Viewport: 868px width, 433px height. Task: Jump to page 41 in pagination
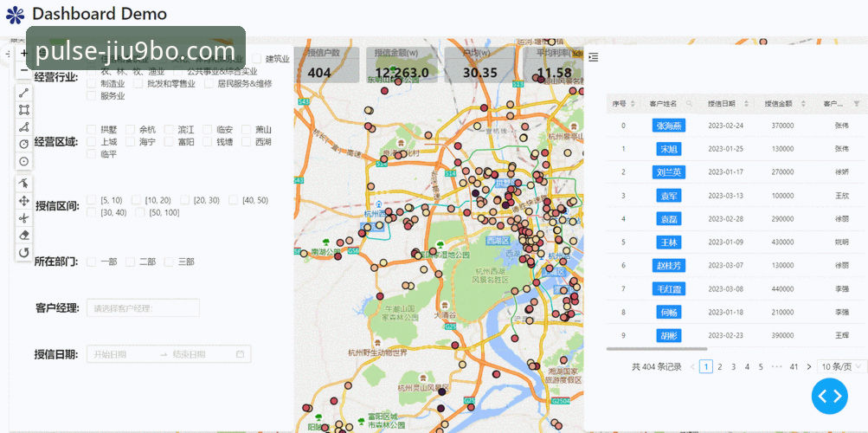pos(794,366)
